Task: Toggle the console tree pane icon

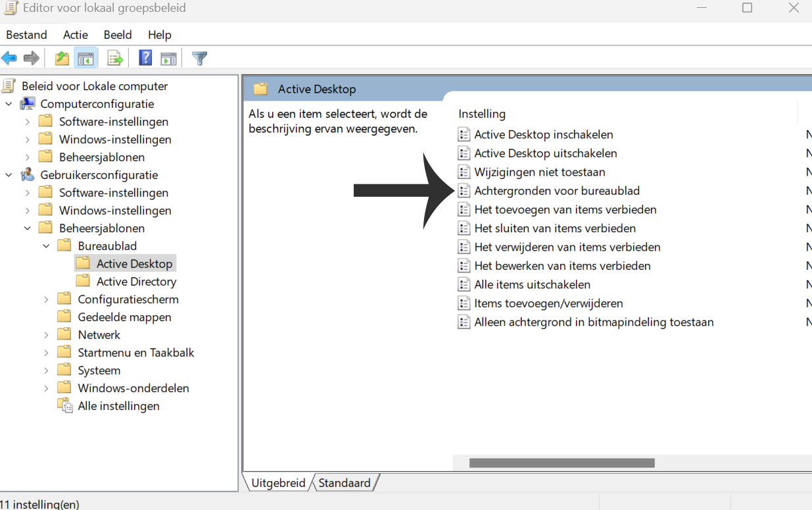Action: pos(85,59)
